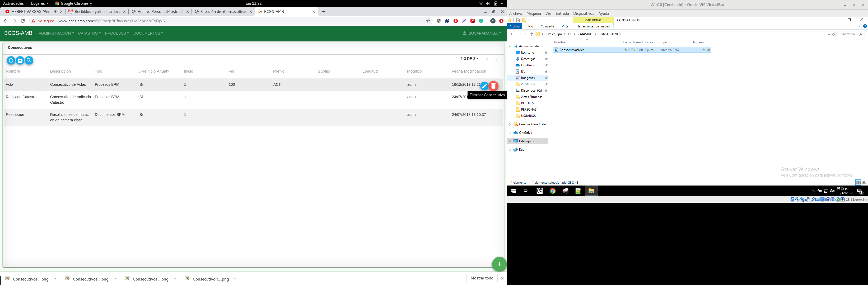
Task: Click the search icon in Consecutivos toolbar
Action: [x=29, y=61]
